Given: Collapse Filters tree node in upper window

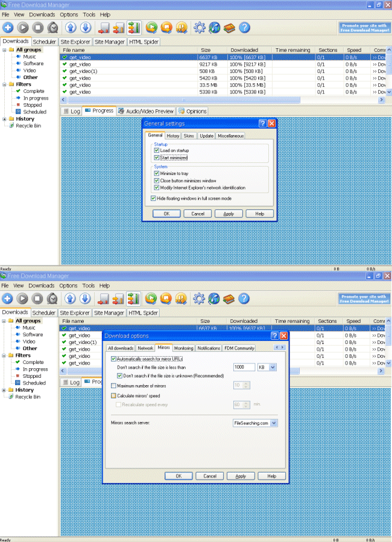Looking at the screenshot, I should pos(4,84).
